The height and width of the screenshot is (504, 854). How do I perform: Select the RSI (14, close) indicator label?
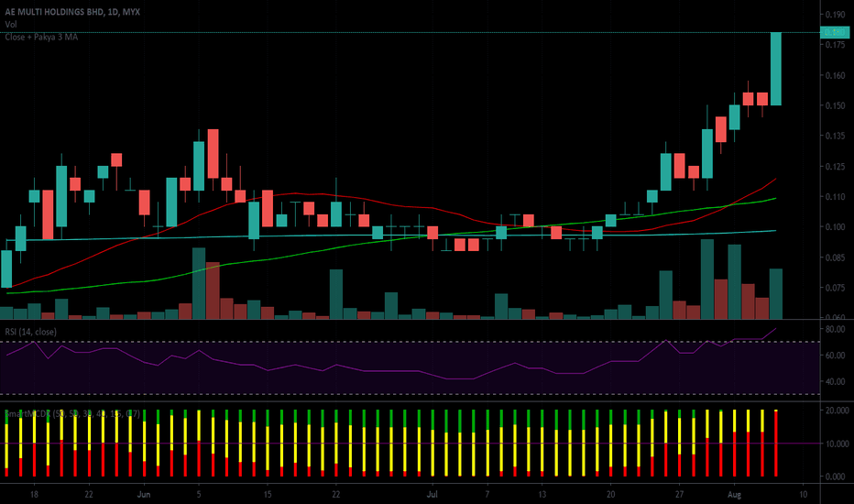tap(30, 332)
